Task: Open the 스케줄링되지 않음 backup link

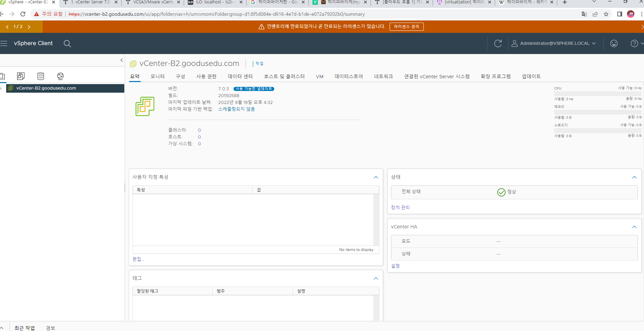Action: tap(237, 109)
